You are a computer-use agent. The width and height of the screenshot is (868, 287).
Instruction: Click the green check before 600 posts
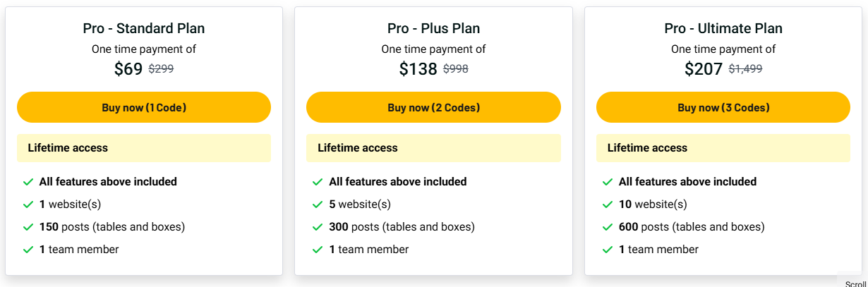pyautogui.click(x=608, y=227)
